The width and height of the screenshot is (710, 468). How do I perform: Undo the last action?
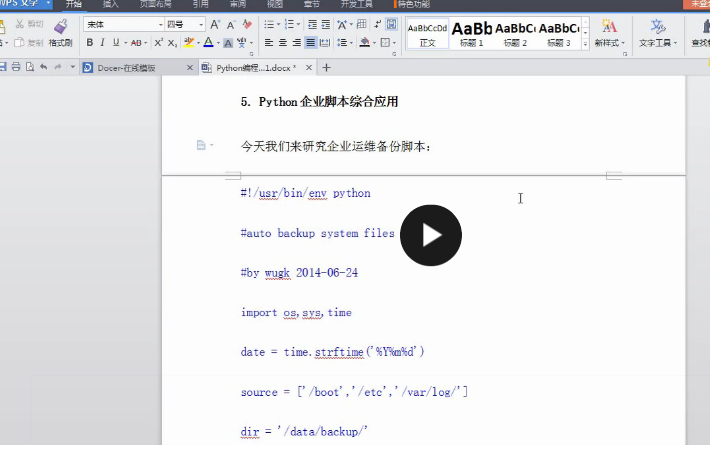pyautogui.click(x=43, y=67)
